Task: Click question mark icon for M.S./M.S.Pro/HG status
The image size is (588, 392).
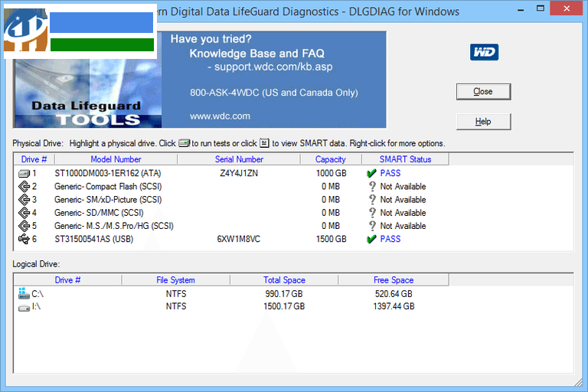Action: tap(372, 226)
